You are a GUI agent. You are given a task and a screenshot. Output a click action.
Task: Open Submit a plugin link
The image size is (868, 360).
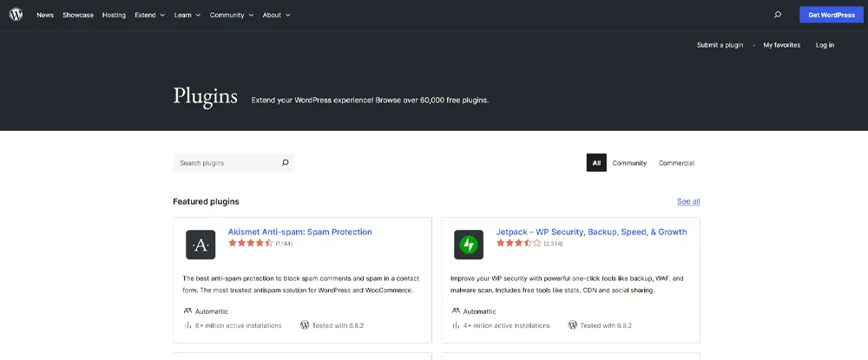pos(720,45)
